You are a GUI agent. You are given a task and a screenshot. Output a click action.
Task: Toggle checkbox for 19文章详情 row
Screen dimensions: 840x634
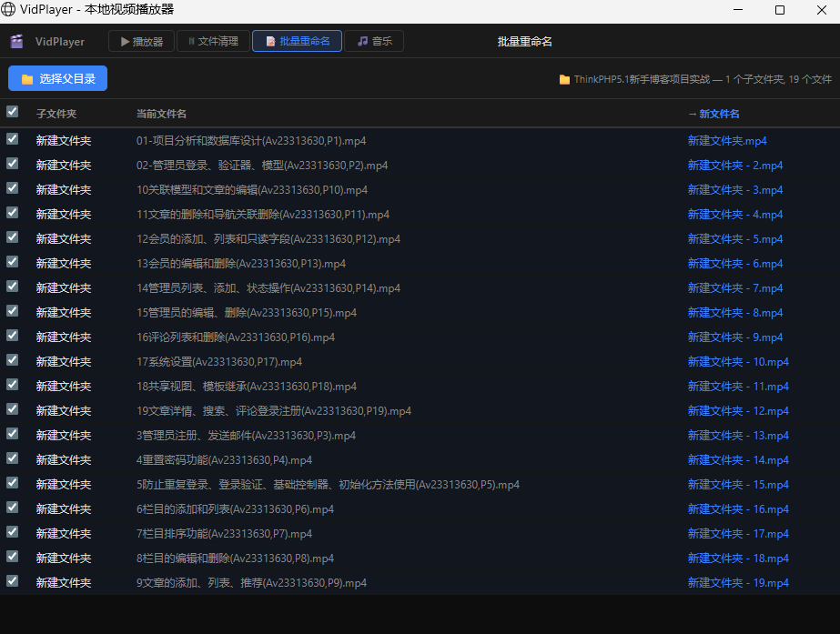pyautogui.click(x=13, y=409)
